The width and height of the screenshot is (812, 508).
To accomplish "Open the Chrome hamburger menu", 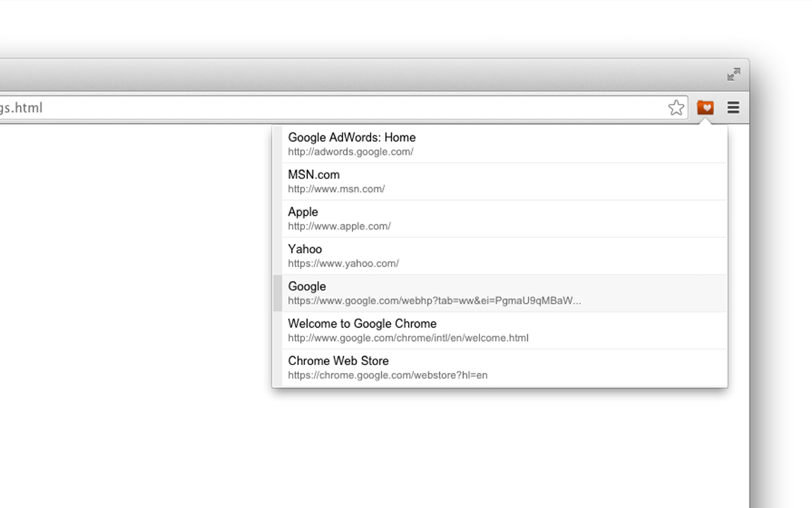I will 733,108.
